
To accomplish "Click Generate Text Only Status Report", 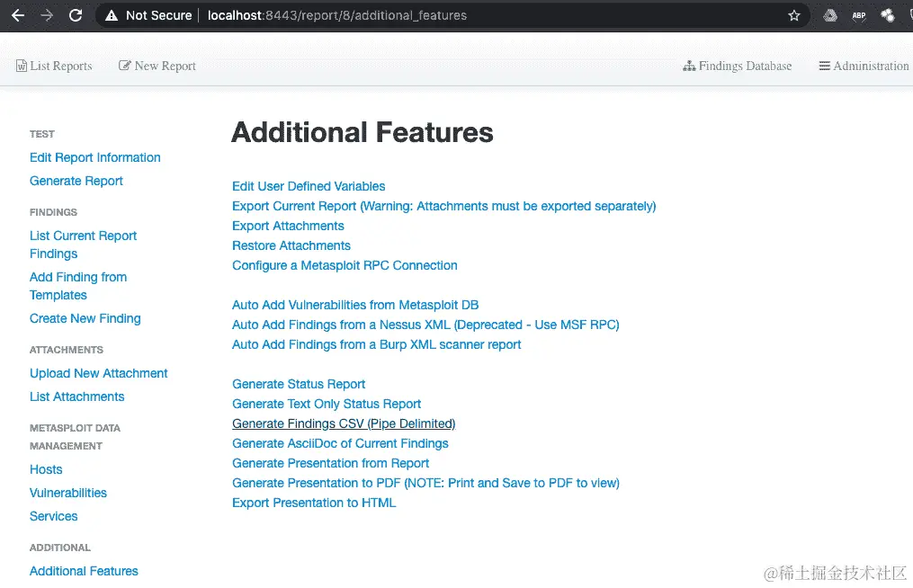I will tap(327, 404).
